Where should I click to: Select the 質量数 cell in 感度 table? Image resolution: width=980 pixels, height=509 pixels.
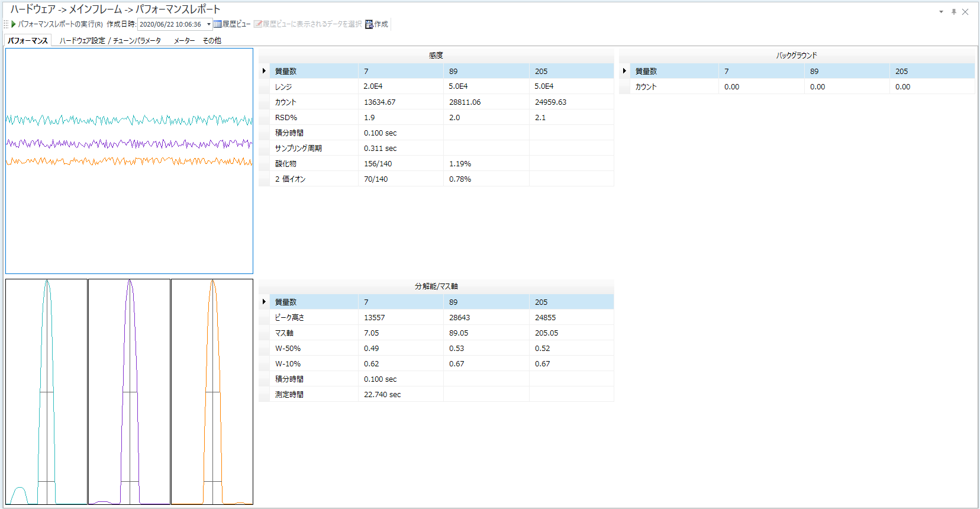[314, 71]
